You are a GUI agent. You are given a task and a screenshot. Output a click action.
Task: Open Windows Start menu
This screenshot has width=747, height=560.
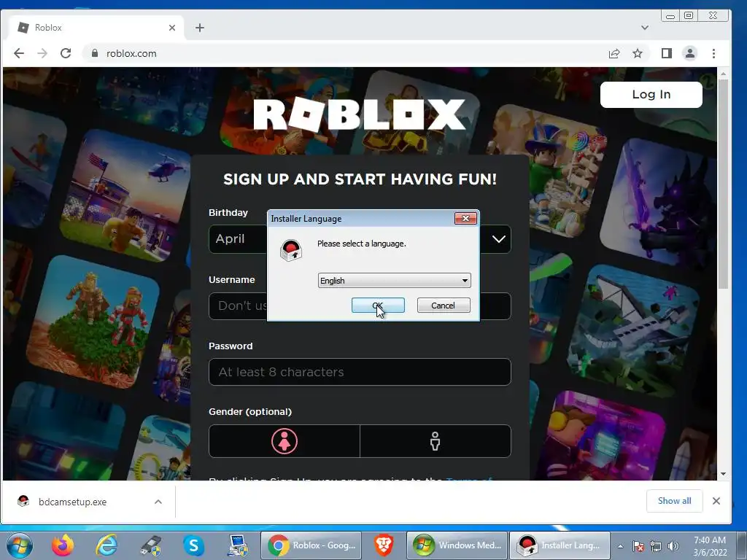20,545
